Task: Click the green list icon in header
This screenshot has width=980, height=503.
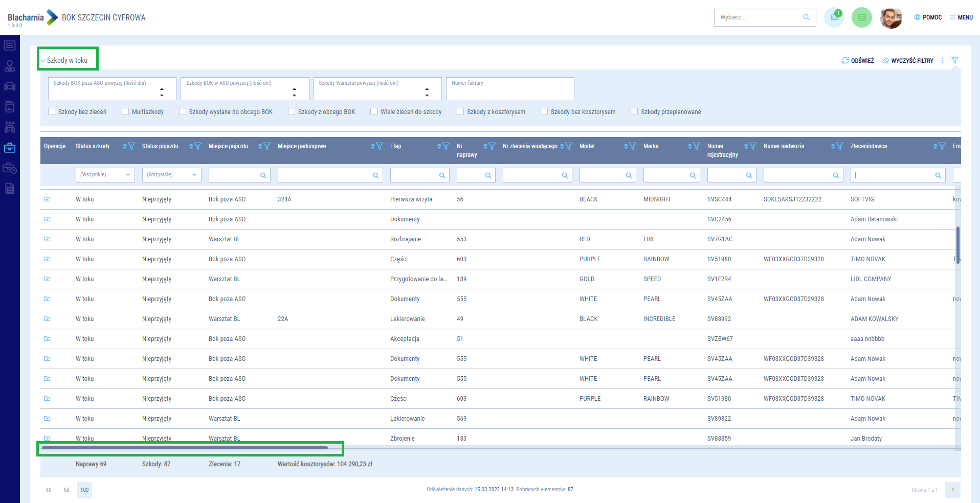Action: [861, 17]
